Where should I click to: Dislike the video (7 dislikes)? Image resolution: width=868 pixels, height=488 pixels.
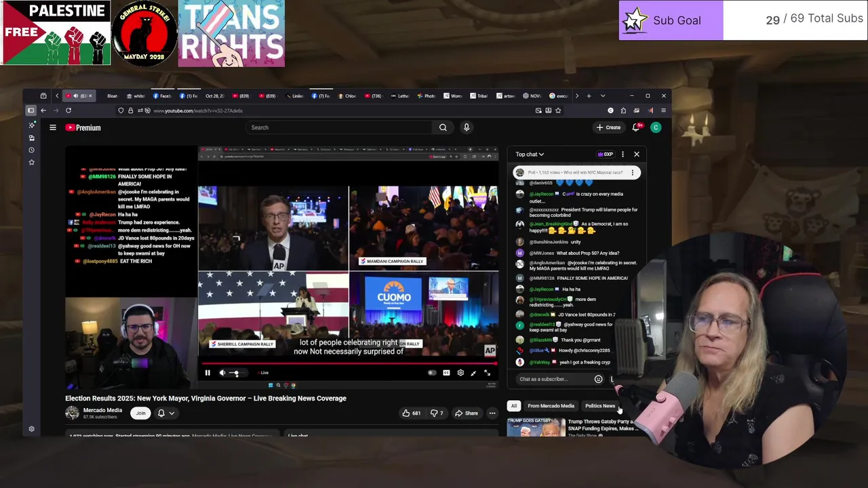point(438,413)
